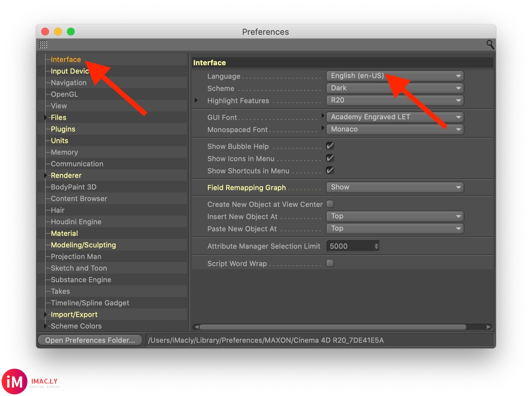Open Material preferences
The width and height of the screenshot is (532, 396).
tap(64, 233)
